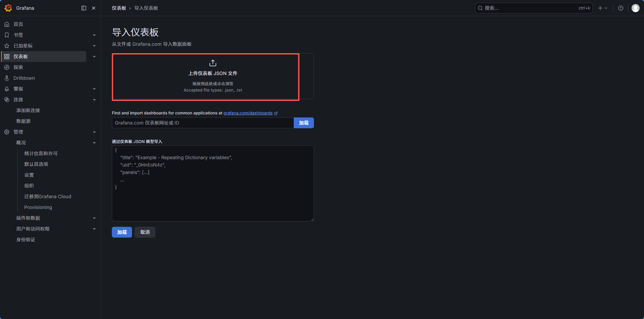The image size is (644, 319).
Task: Open grafana.com/dashboards link
Action: (248, 113)
